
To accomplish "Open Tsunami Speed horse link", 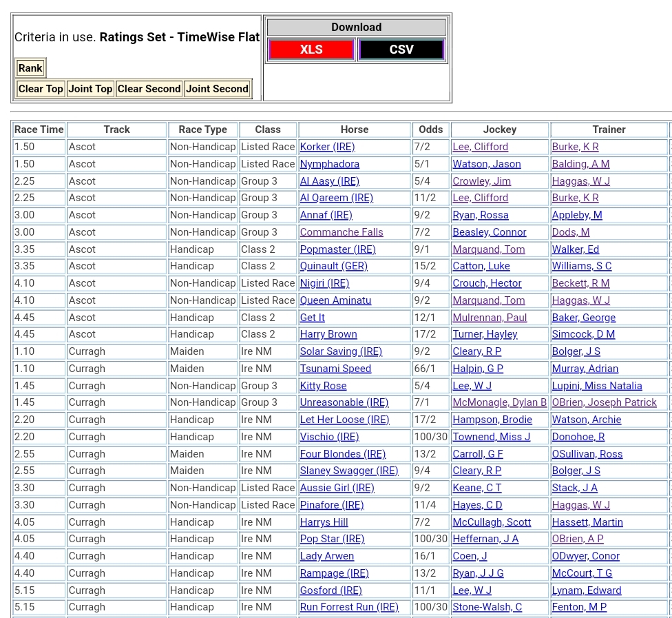I will 335,369.
